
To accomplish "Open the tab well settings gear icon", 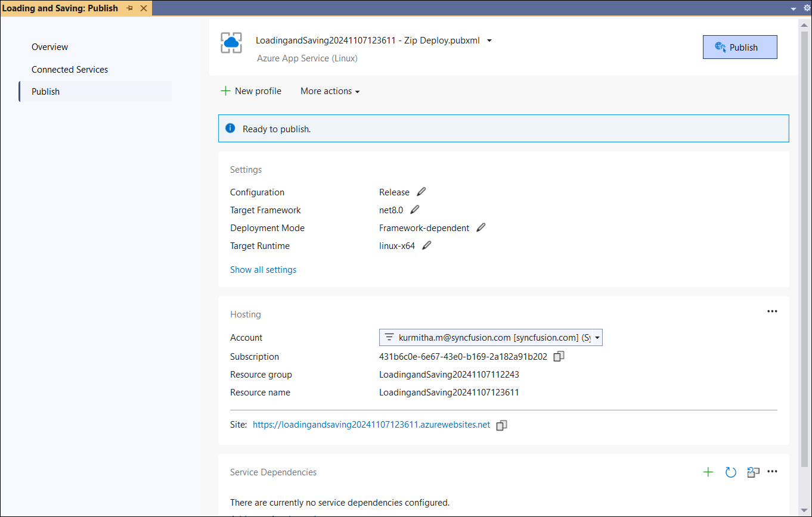I will point(807,8).
